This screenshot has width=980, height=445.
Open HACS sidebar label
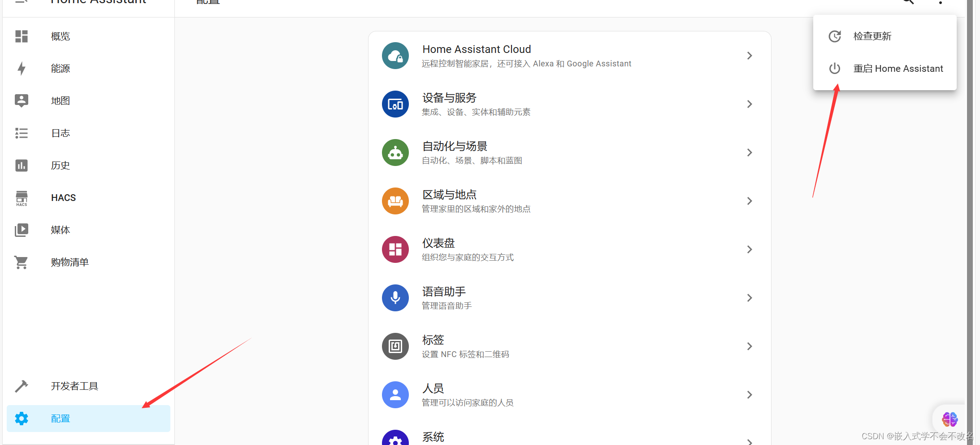click(63, 198)
